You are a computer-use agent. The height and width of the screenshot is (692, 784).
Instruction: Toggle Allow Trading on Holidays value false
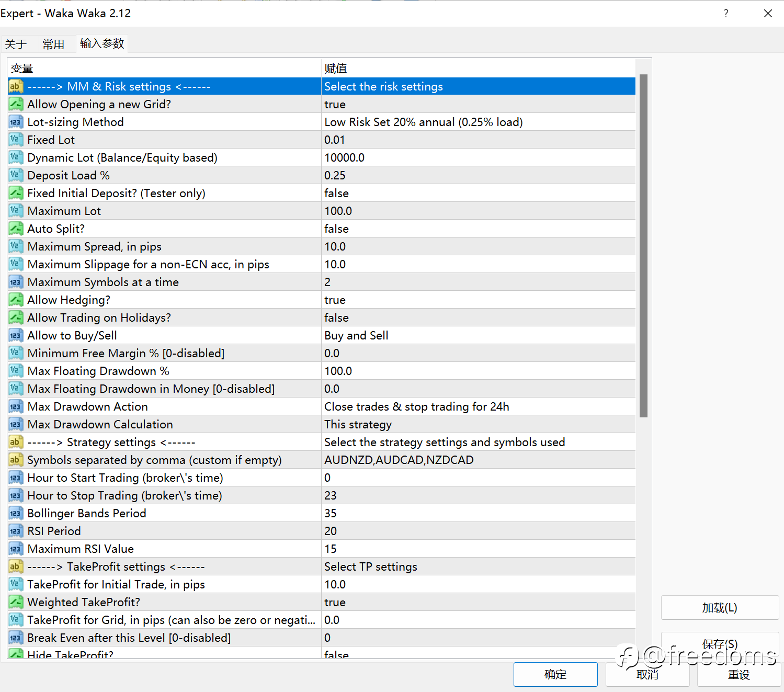479,317
